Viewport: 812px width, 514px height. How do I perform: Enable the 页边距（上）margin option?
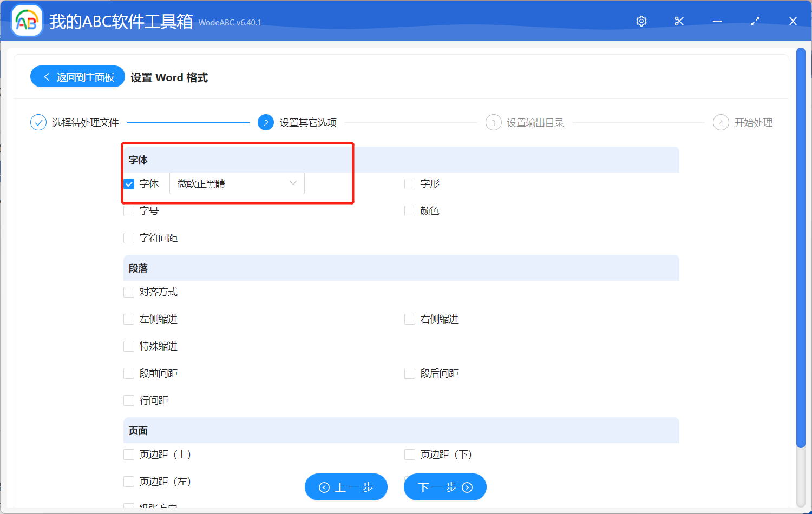[x=128, y=454]
